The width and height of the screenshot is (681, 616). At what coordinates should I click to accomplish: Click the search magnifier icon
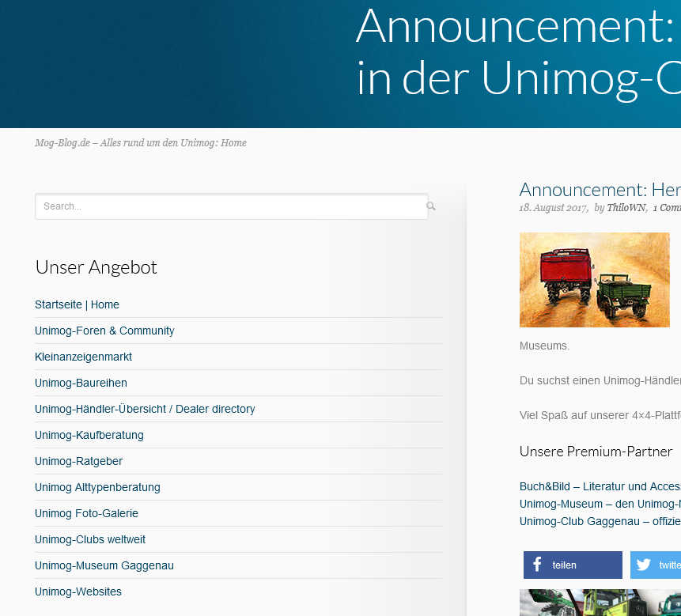431,206
